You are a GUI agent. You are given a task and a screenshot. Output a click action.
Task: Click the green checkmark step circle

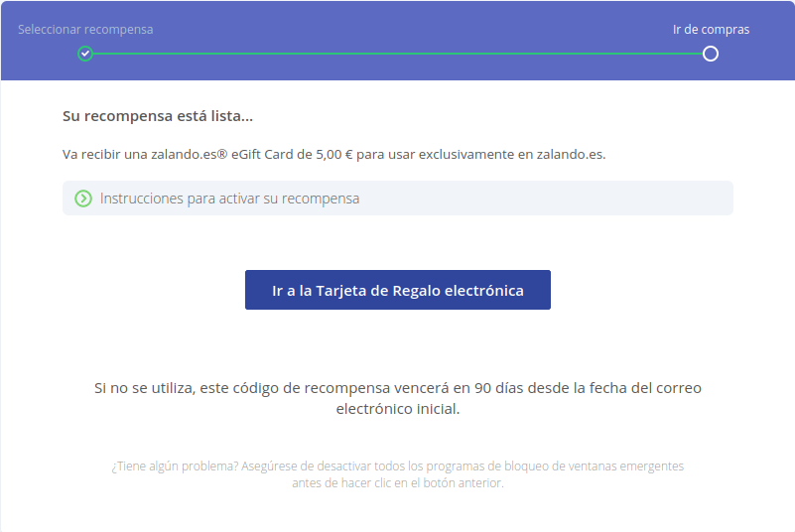(x=85, y=54)
